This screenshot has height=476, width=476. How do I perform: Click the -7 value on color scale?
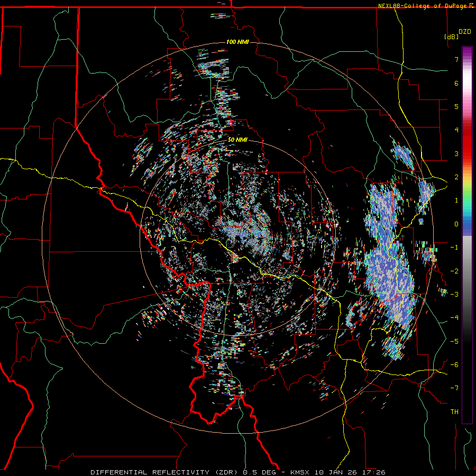tap(454, 388)
